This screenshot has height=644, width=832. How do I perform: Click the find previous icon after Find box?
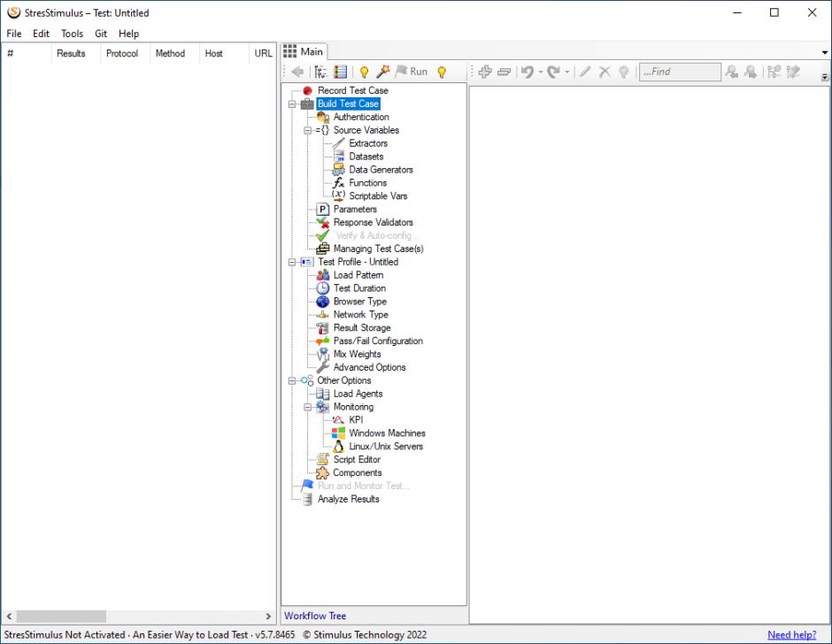pyautogui.click(x=732, y=72)
